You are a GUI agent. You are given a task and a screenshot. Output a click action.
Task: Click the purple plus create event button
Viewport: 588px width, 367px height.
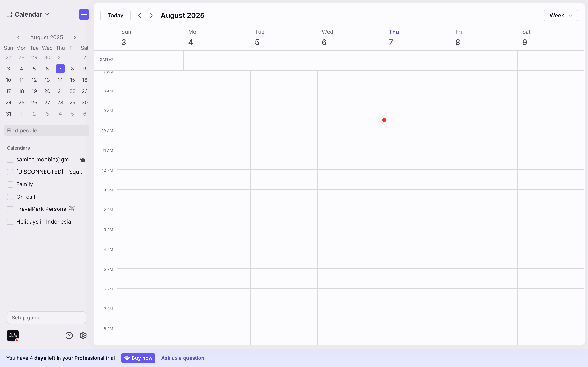click(x=84, y=14)
